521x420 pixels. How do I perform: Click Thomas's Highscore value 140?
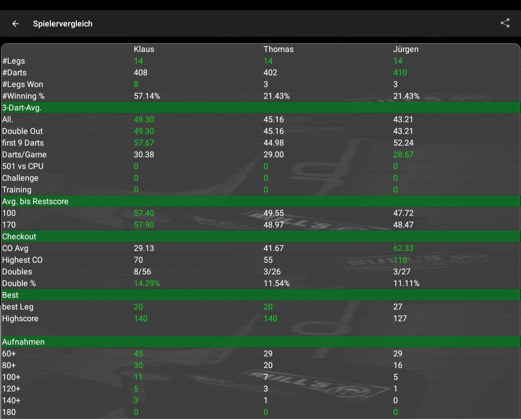click(270, 319)
